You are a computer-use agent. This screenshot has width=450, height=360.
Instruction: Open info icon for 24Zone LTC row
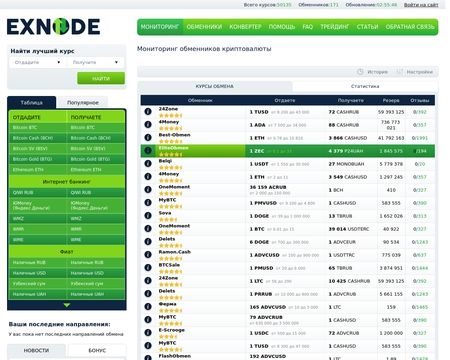tap(148, 281)
